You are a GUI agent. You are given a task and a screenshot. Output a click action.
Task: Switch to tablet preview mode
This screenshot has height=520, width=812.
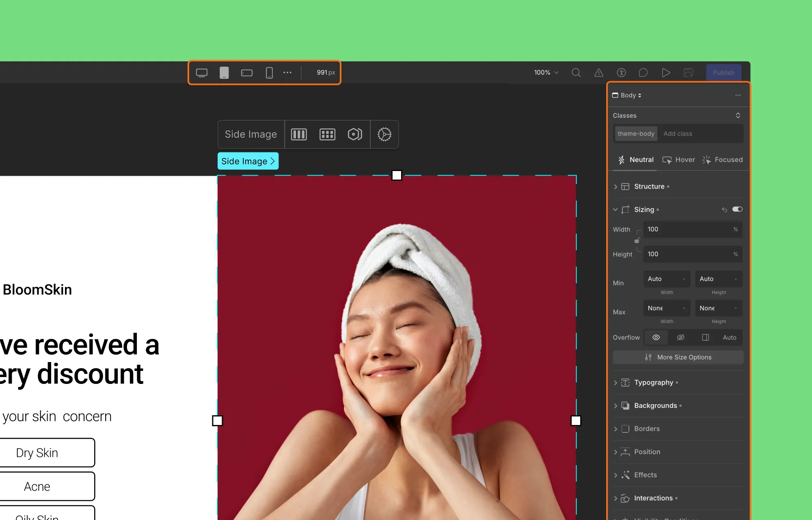coord(224,72)
